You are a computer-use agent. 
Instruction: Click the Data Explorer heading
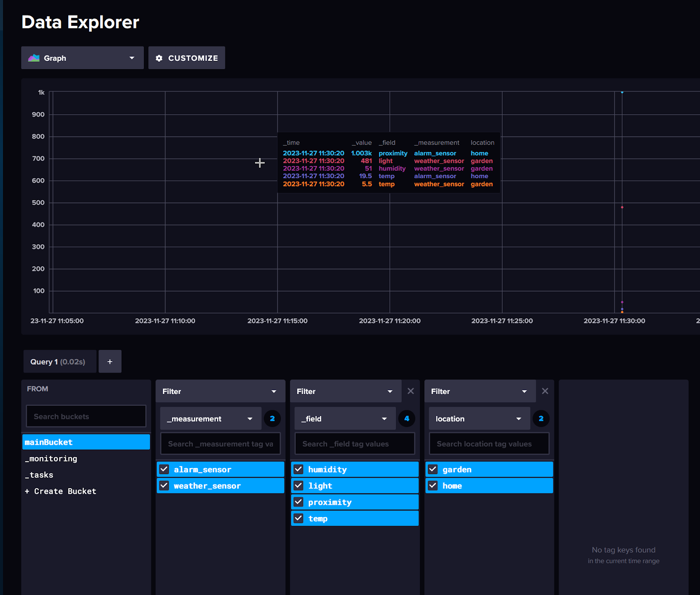[80, 22]
